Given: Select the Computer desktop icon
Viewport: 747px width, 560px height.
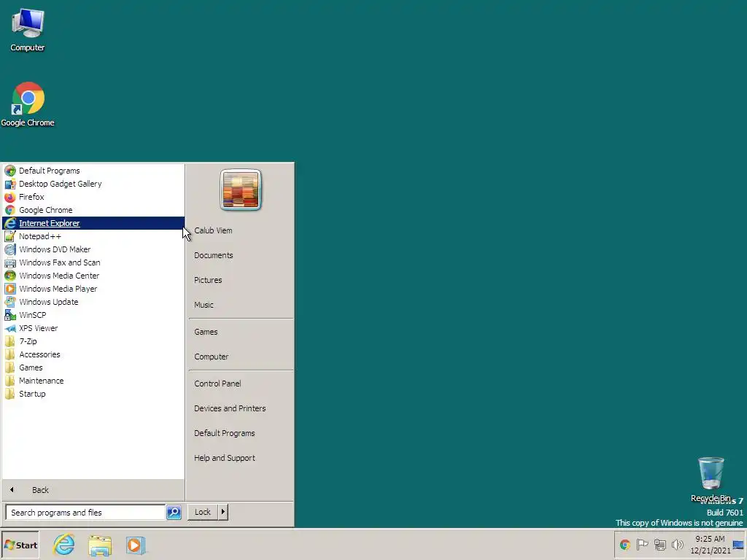Looking at the screenshot, I should click(28, 30).
